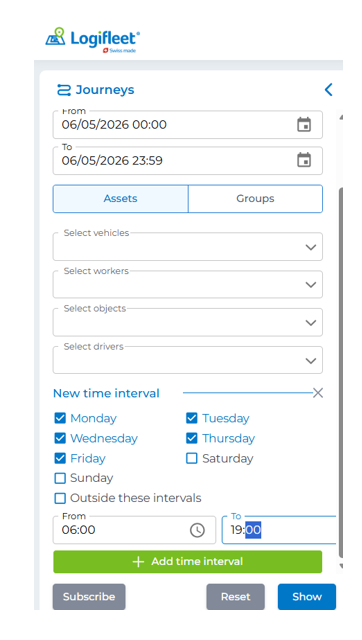The height and width of the screenshot is (640, 362).
Task: Click the Journeys heading text
Action: tap(105, 90)
